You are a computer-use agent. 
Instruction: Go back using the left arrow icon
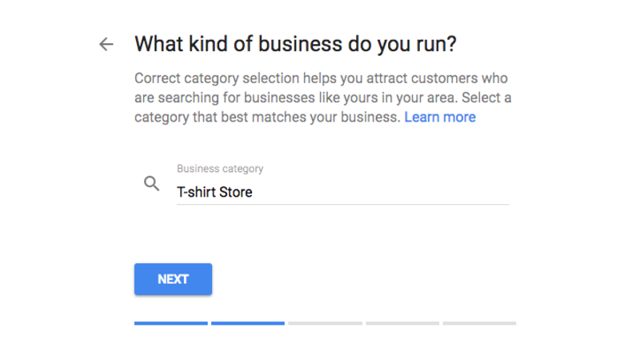(x=106, y=44)
